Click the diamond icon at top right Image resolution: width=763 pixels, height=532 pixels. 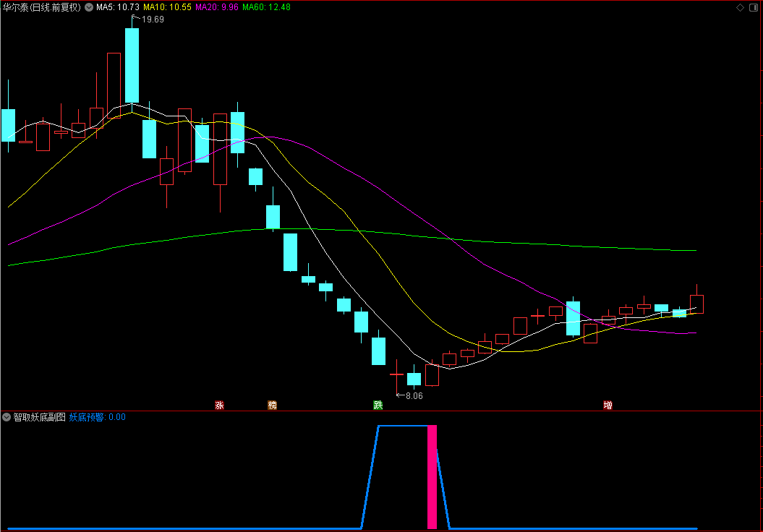(740, 7)
